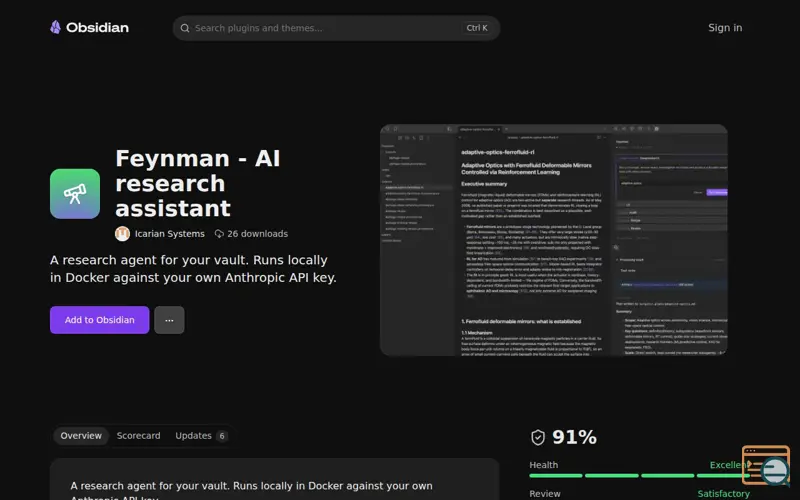Switch to the Overview tab

[81, 436]
